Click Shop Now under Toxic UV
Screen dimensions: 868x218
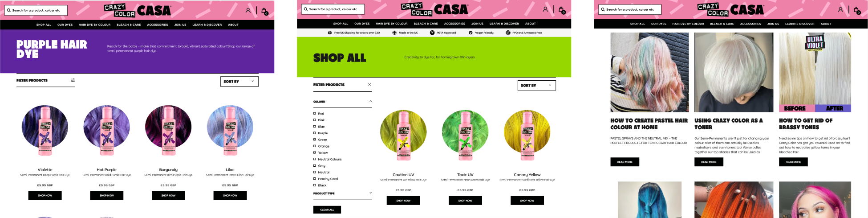tap(465, 201)
